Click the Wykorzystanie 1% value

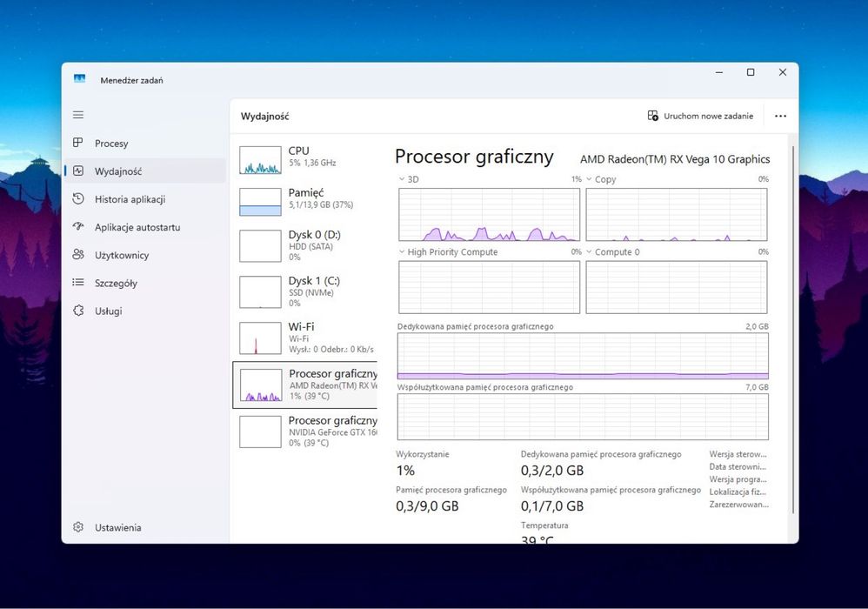405,471
